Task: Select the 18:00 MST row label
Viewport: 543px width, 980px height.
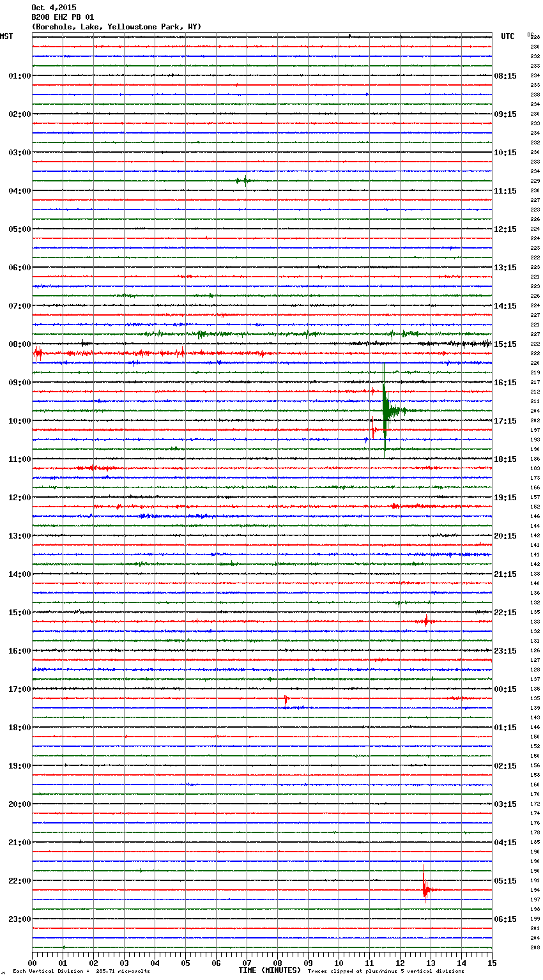Action: 20,728
